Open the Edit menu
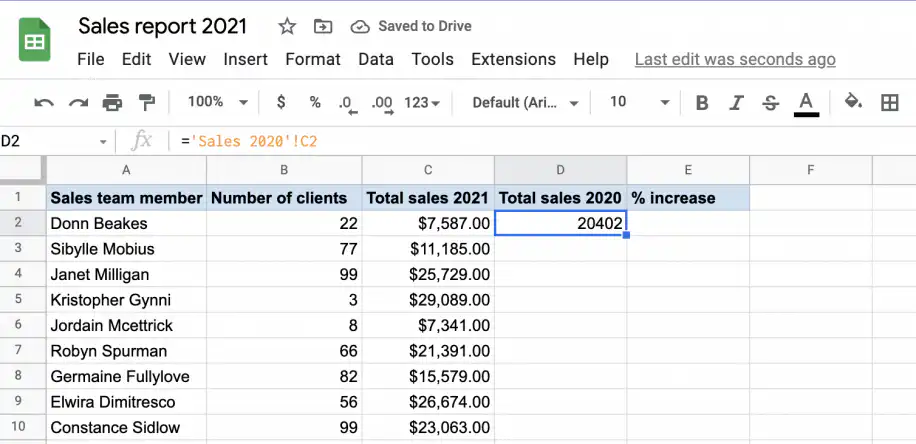 click(137, 60)
